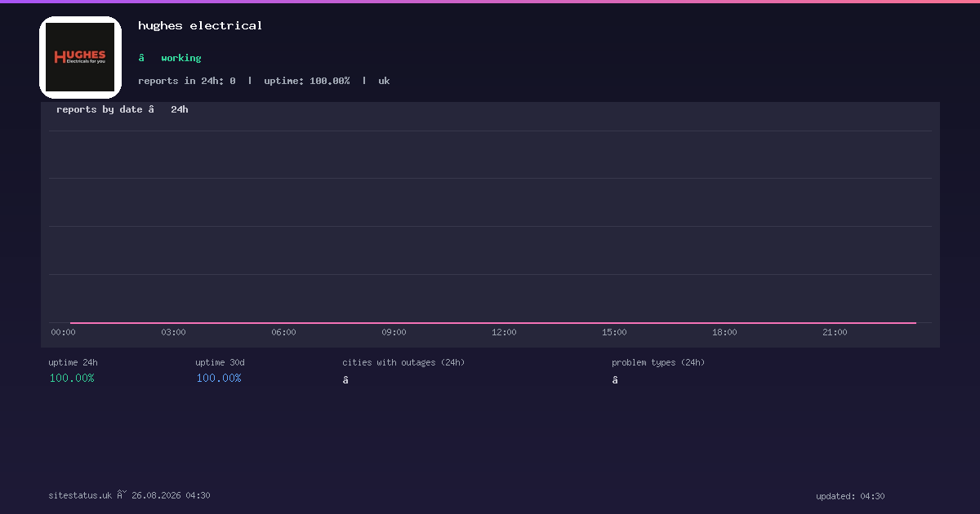Click the 06:00 time axis marker
Viewport: 980px width, 514px height.
[x=283, y=332]
